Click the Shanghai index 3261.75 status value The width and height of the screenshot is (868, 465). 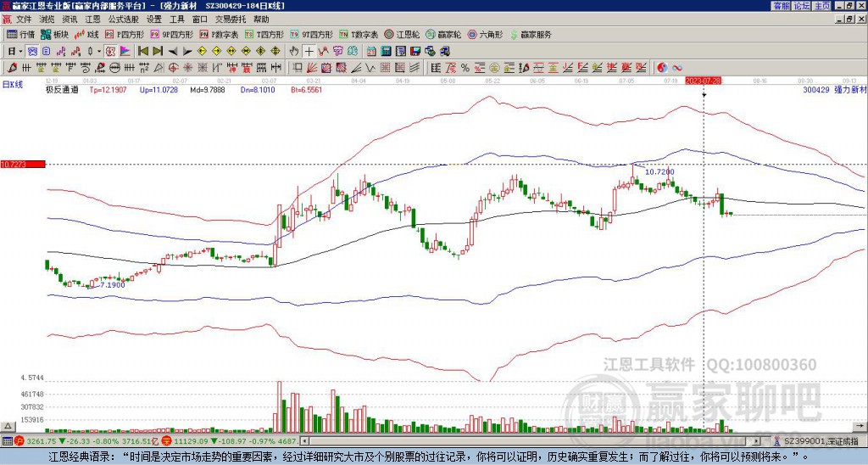coord(41,441)
